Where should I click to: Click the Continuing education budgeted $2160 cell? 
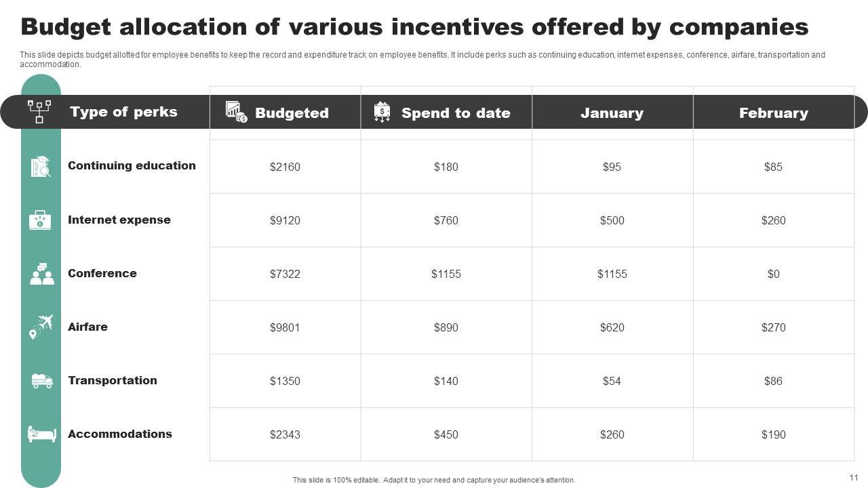(285, 167)
